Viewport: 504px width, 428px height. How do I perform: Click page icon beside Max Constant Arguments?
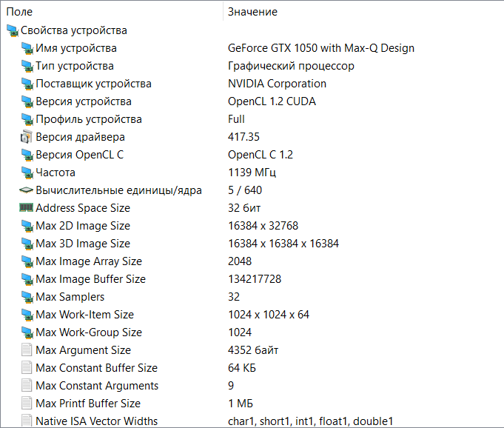pyautogui.click(x=27, y=386)
